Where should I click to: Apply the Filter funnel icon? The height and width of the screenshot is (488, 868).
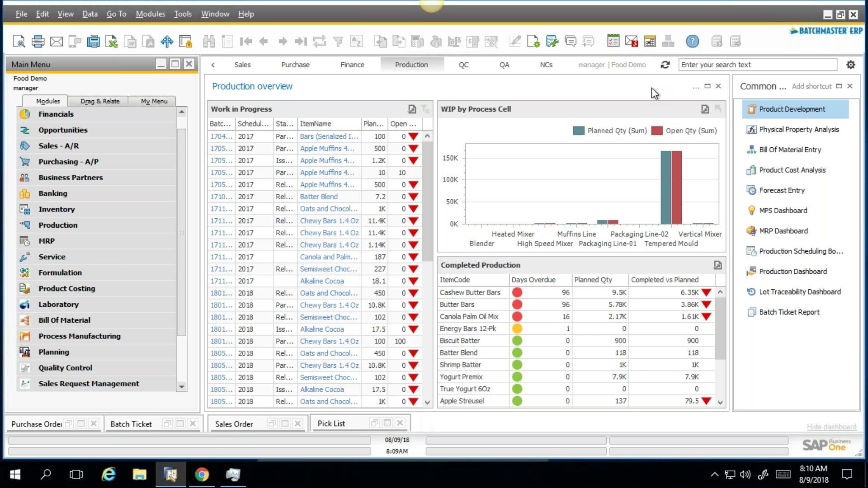[338, 41]
